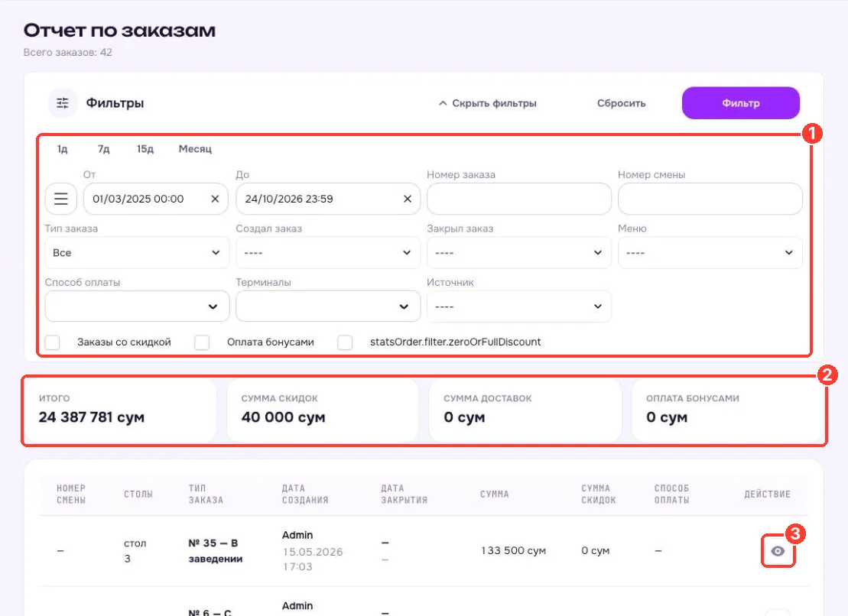Open the 'Тип заказа' dropdown
This screenshot has height=616, width=848.
click(x=137, y=252)
